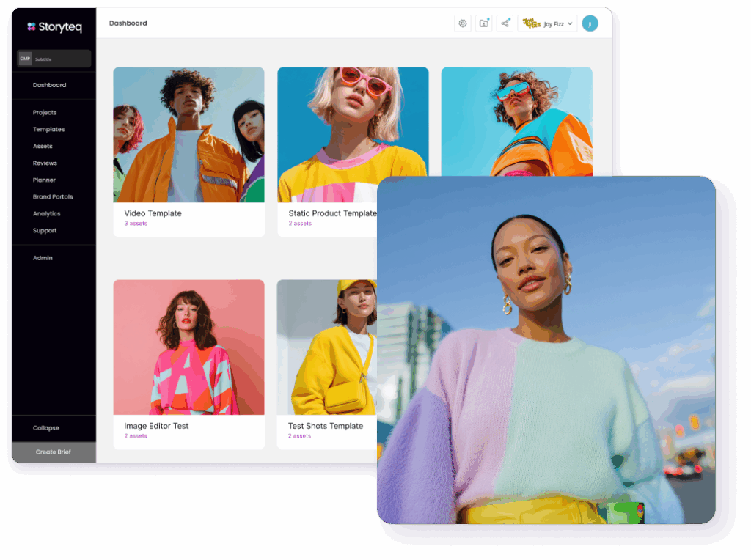Collapse the sidebar navigation
The width and height of the screenshot is (751, 560).
[46, 428]
